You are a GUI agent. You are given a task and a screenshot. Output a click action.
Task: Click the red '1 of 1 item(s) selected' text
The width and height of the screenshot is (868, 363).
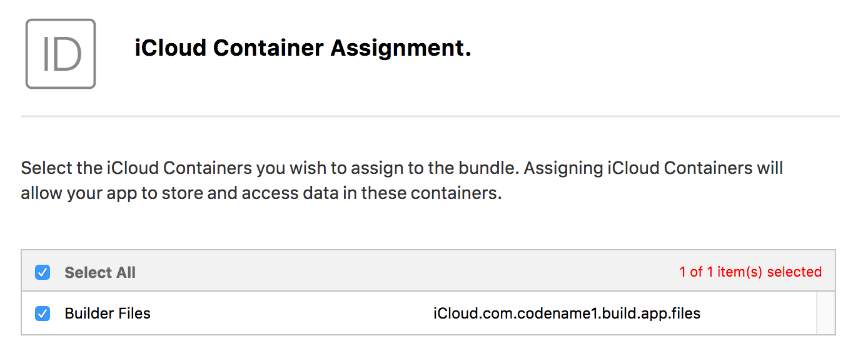coord(750,272)
